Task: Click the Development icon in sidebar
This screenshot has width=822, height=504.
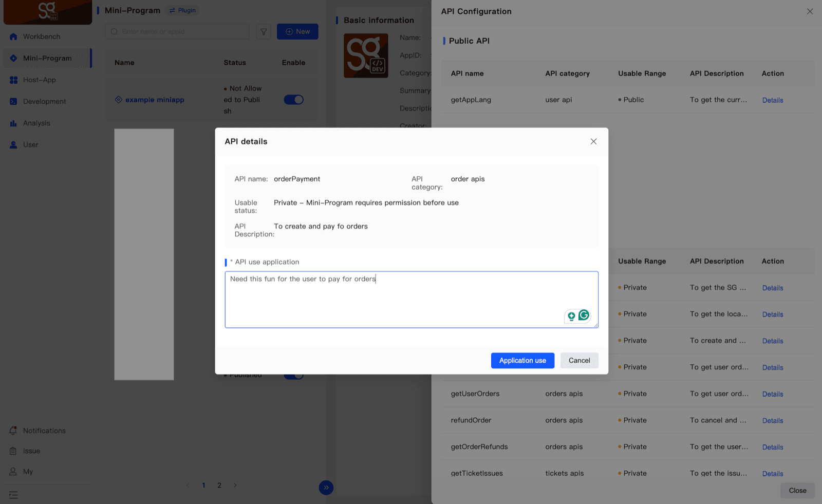Action: click(x=13, y=101)
